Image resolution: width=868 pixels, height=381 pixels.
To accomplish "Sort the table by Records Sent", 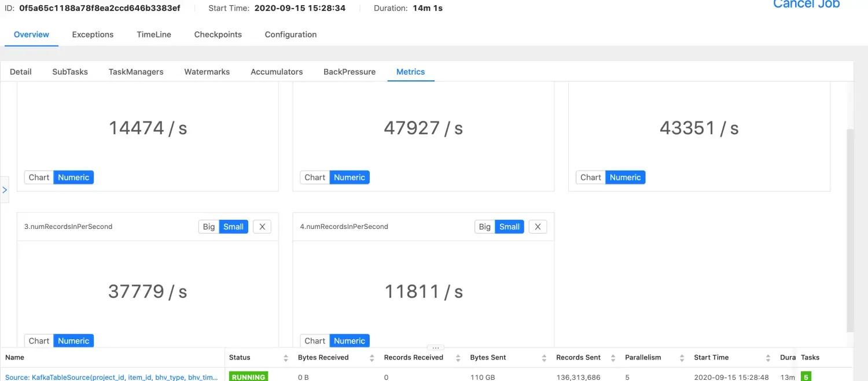I will pyautogui.click(x=613, y=357).
